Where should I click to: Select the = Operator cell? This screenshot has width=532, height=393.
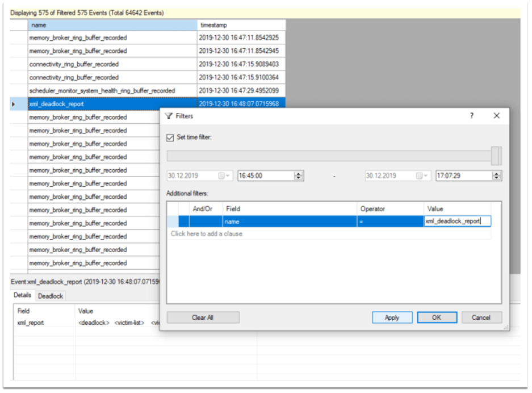point(390,221)
